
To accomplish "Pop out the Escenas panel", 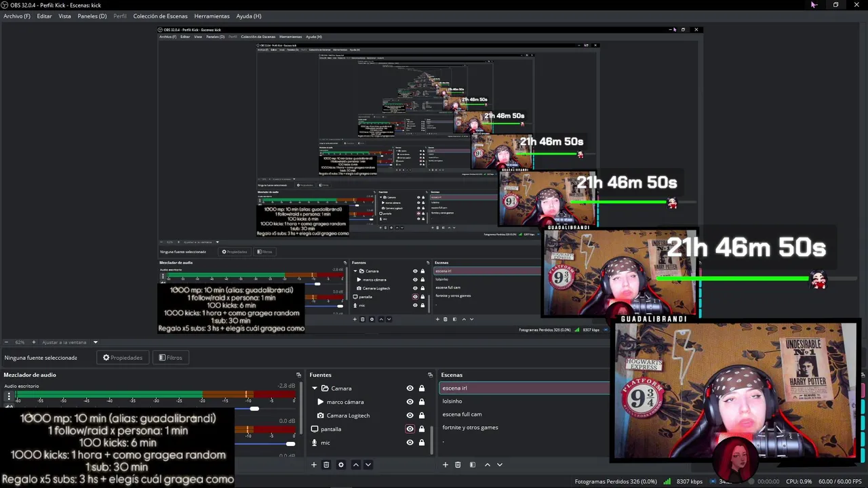I will coord(863,375).
